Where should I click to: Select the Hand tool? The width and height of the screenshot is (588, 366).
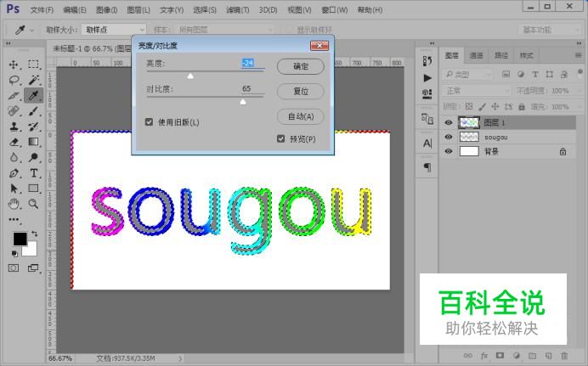pyautogui.click(x=14, y=204)
